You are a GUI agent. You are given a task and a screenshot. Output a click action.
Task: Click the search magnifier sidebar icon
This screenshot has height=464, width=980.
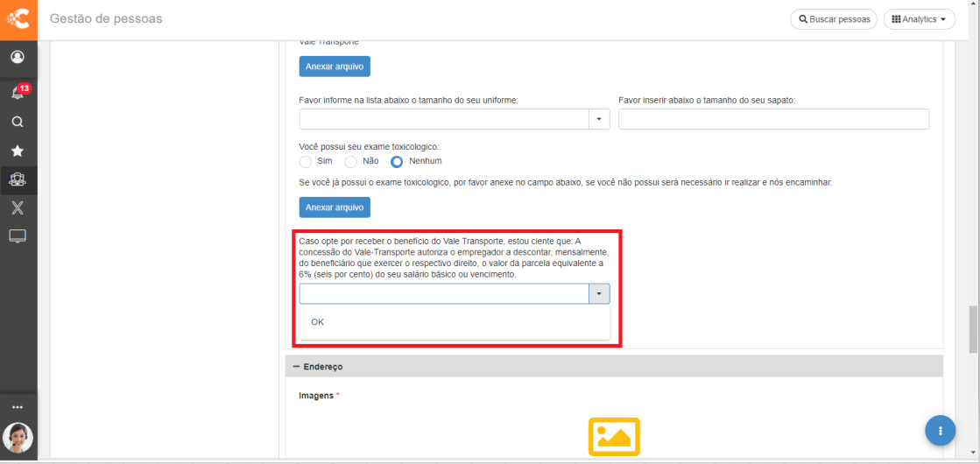(x=18, y=123)
